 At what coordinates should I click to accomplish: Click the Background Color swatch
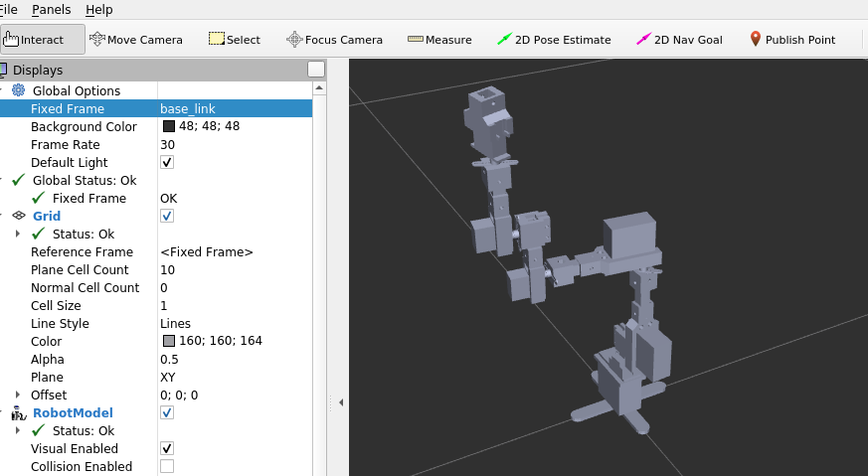pyautogui.click(x=169, y=126)
